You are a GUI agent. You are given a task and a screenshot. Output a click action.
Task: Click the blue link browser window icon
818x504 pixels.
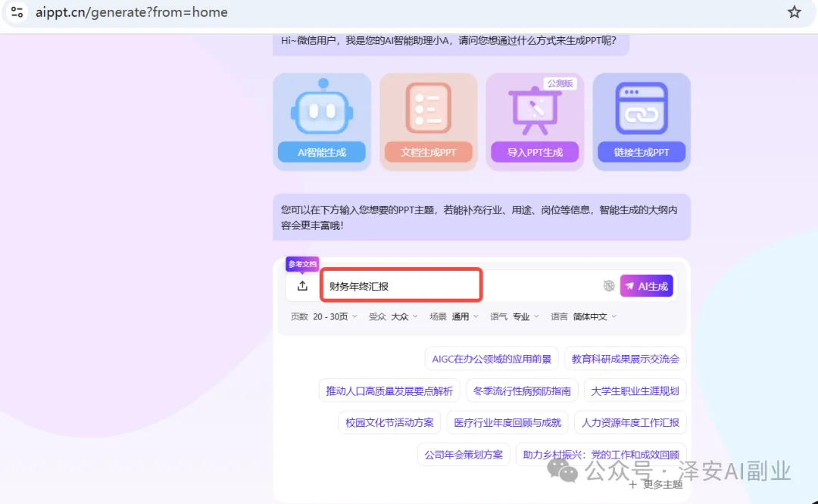coord(642,108)
